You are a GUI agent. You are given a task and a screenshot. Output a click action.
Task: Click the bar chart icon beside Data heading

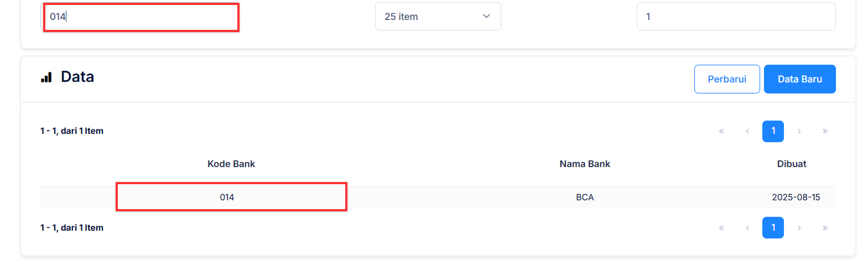pos(46,77)
